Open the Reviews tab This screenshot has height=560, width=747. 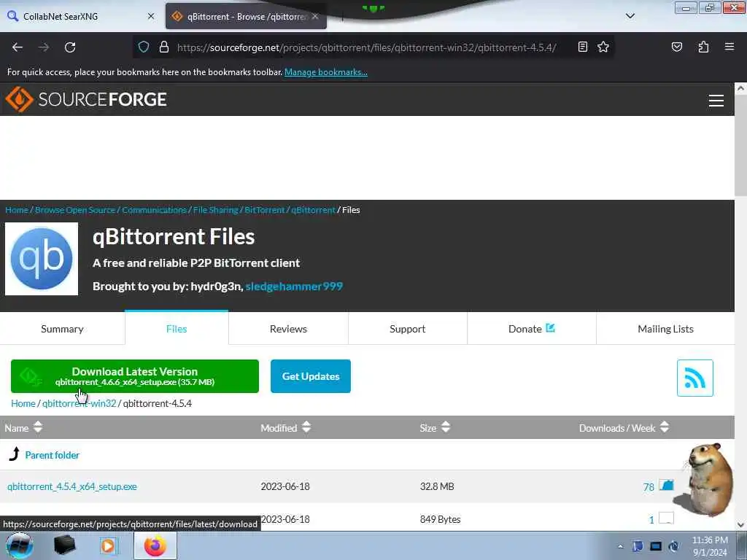point(288,329)
